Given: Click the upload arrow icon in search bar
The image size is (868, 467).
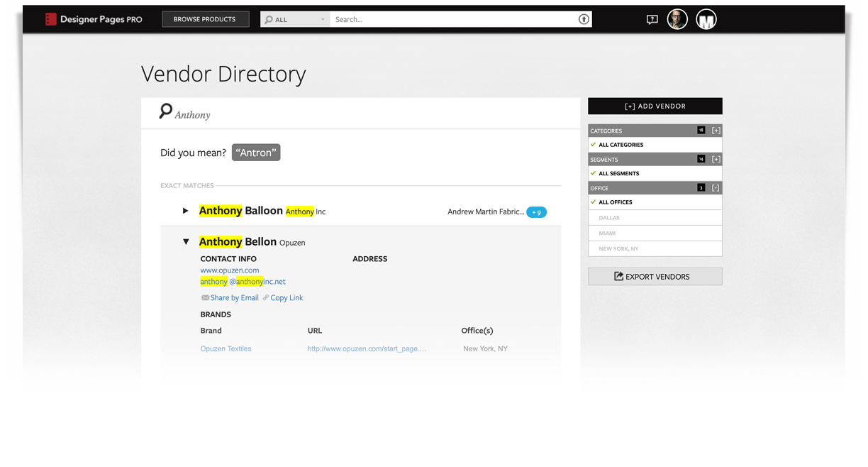Looking at the screenshot, I should click(584, 19).
